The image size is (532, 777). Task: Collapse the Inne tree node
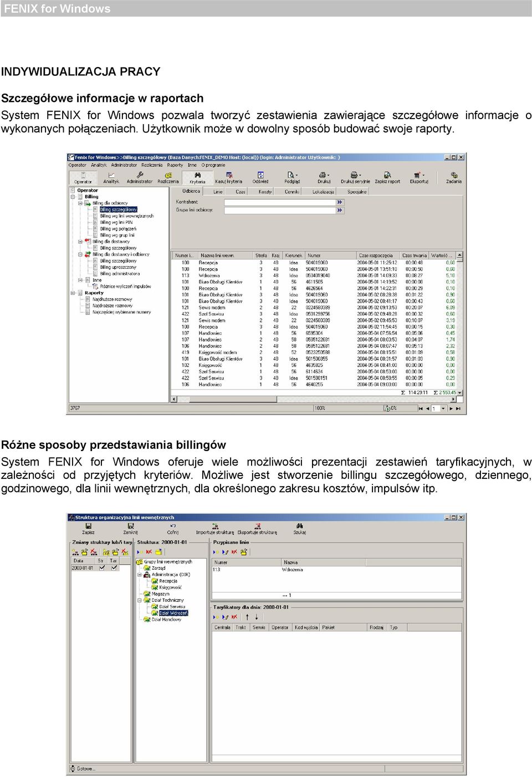coord(80,280)
